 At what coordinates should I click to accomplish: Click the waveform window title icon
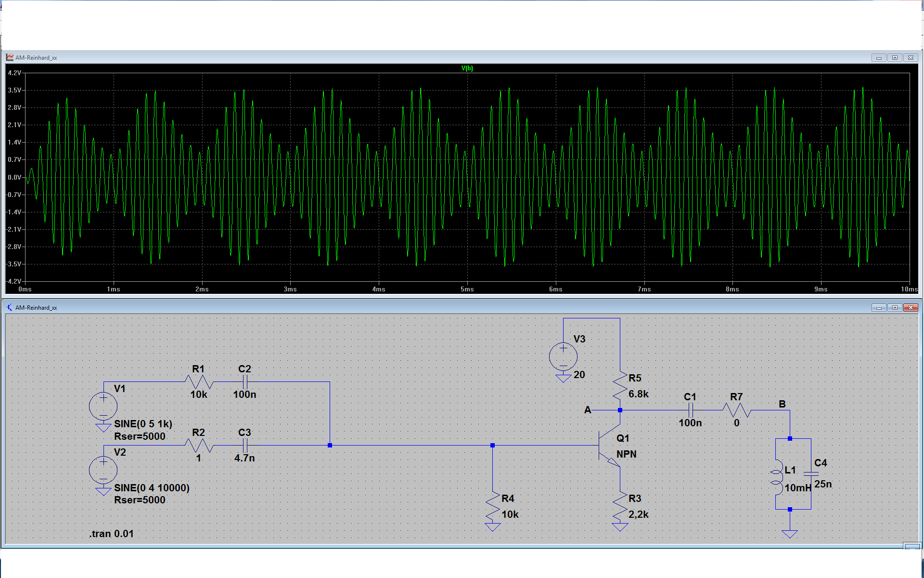point(10,57)
